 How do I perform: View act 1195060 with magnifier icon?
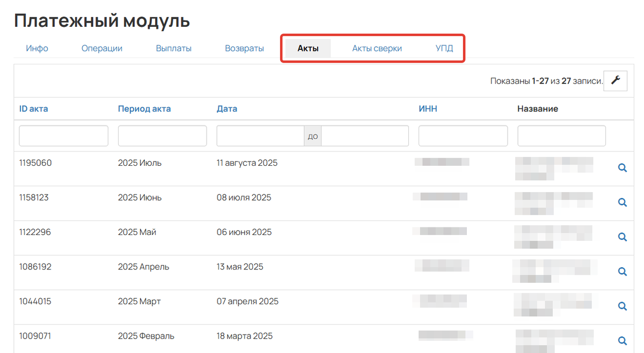click(623, 168)
